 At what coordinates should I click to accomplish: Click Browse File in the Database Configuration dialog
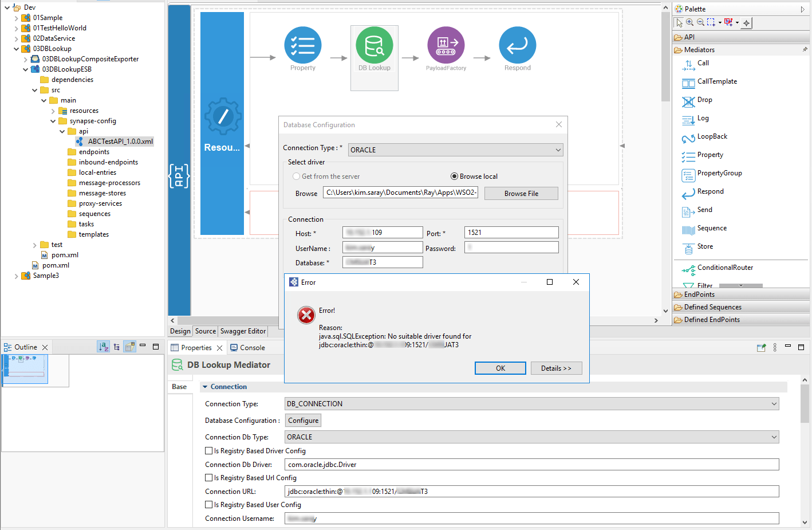pyautogui.click(x=521, y=193)
